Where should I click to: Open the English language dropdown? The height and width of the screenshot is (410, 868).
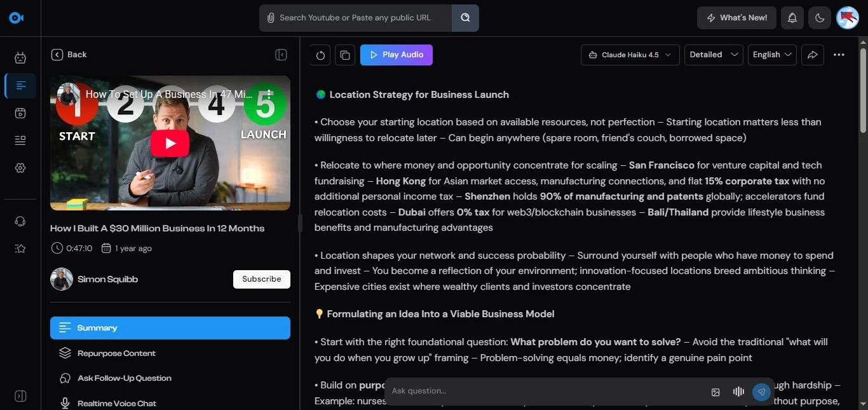pos(772,55)
